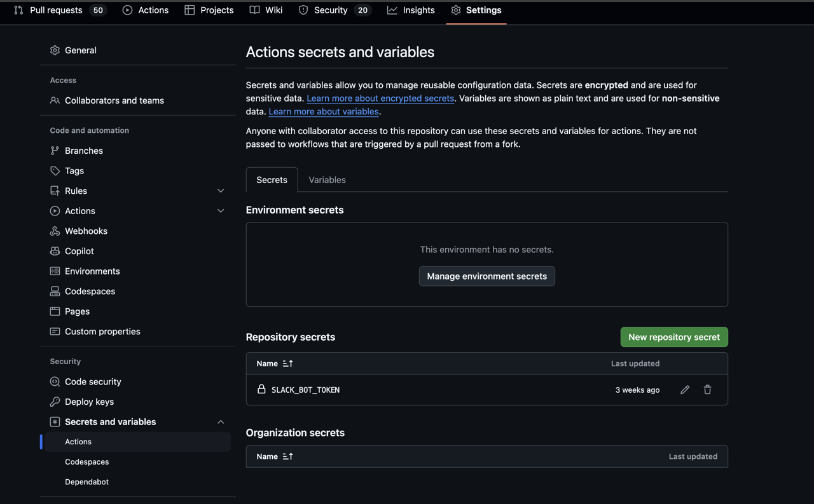Open Learn more about variables link
814x504 pixels.
[x=324, y=112]
